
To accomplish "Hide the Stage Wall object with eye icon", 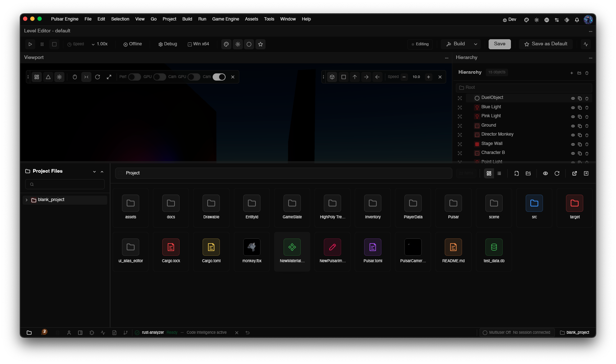I will point(573,144).
